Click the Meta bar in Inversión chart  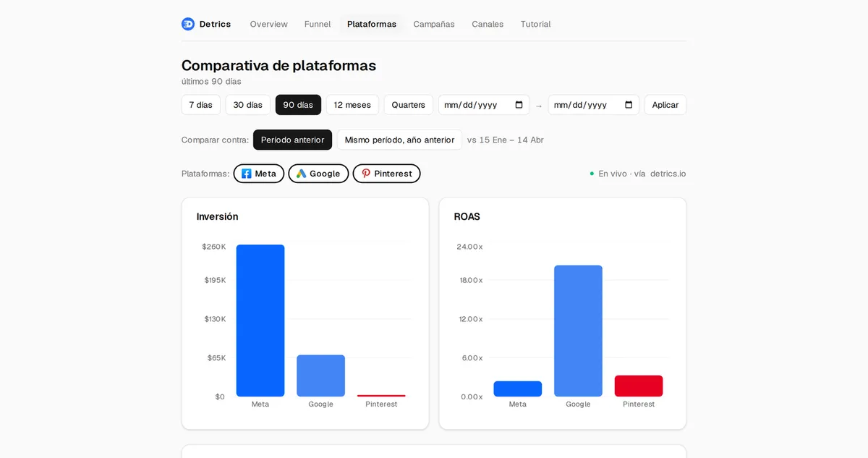coord(260,321)
